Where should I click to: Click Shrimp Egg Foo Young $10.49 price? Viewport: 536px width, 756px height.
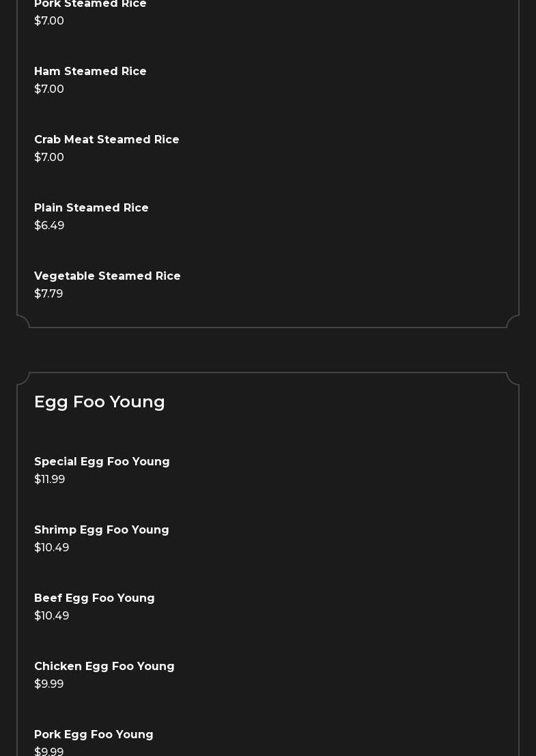point(52,548)
